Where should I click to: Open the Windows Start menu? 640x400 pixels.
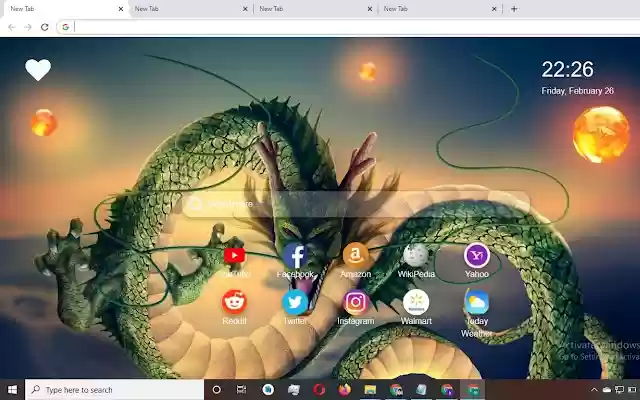pos(12,390)
